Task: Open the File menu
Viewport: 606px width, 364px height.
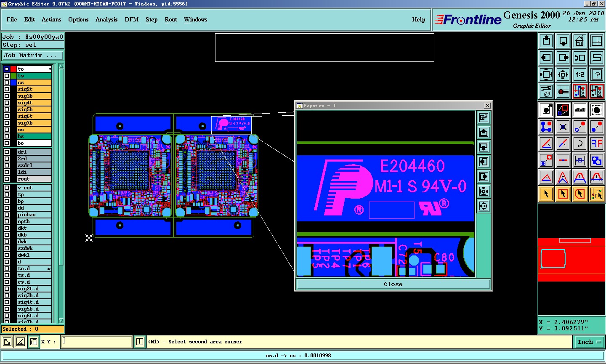Action: 12,19
